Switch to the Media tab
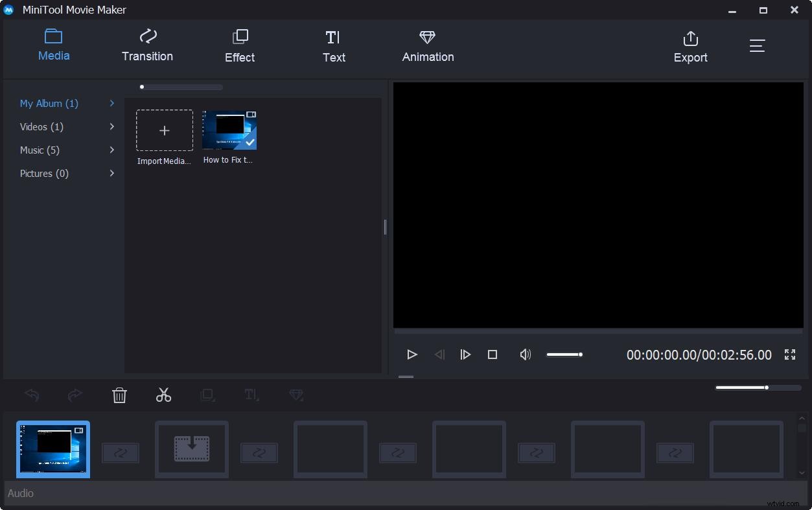812x510 pixels. [x=53, y=45]
